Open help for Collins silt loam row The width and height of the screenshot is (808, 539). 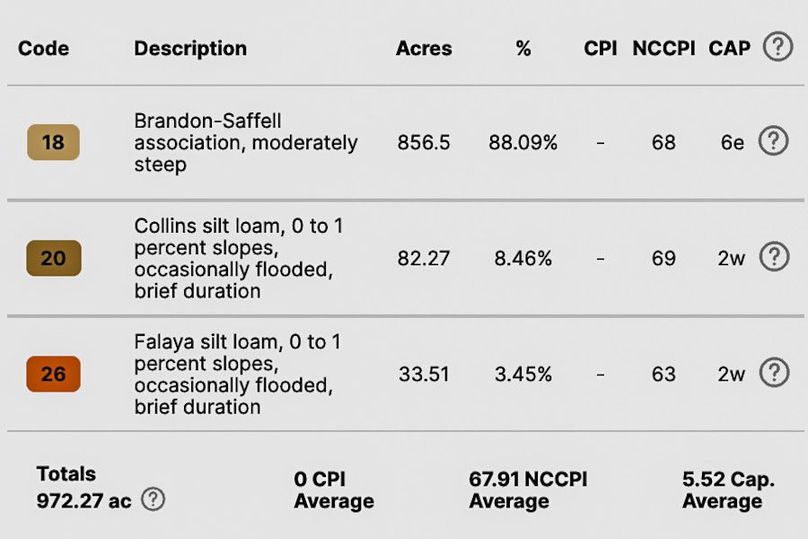pos(774,257)
